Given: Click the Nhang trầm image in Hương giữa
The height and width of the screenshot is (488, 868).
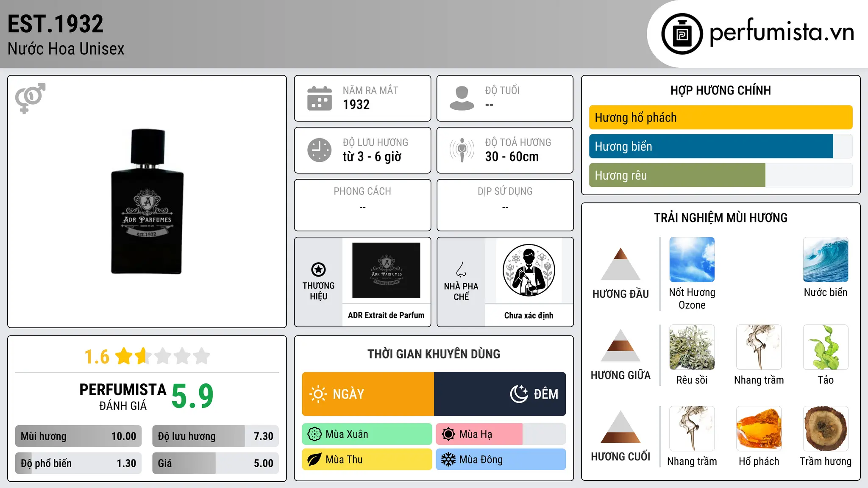Looking at the screenshot, I should tap(759, 347).
